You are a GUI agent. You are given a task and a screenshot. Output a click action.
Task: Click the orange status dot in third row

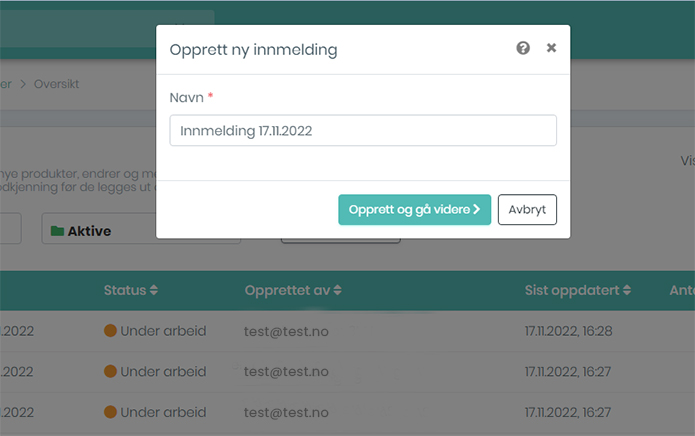pyautogui.click(x=110, y=412)
